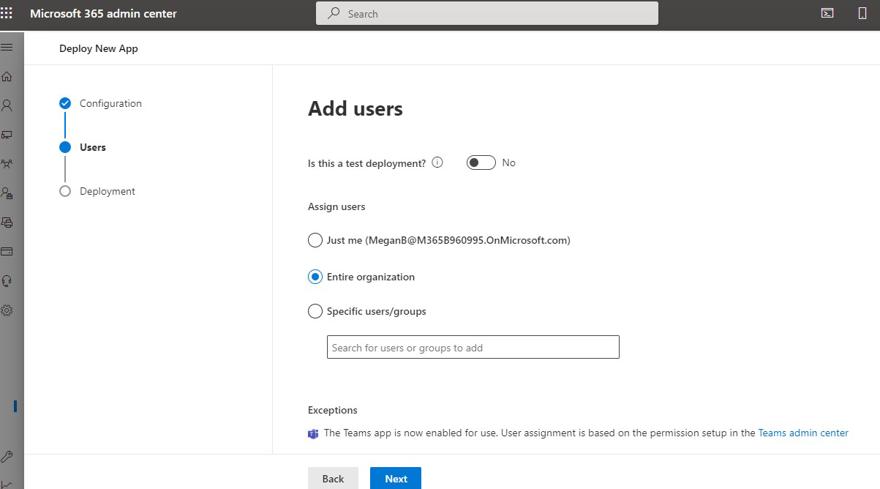
Task: Open Teams & groups sidebar icon
Action: coord(7,164)
